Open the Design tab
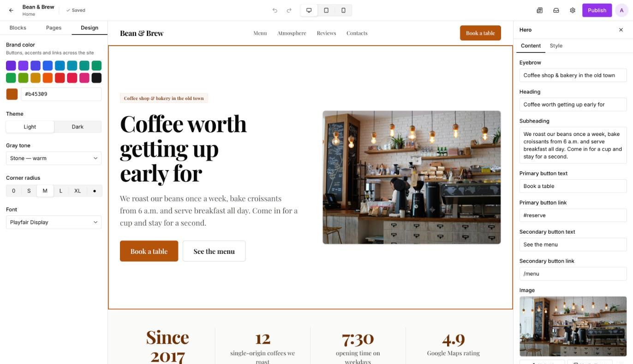The height and width of the screenshot is (364, 633). pyautogui.click(x=90, y=28)
